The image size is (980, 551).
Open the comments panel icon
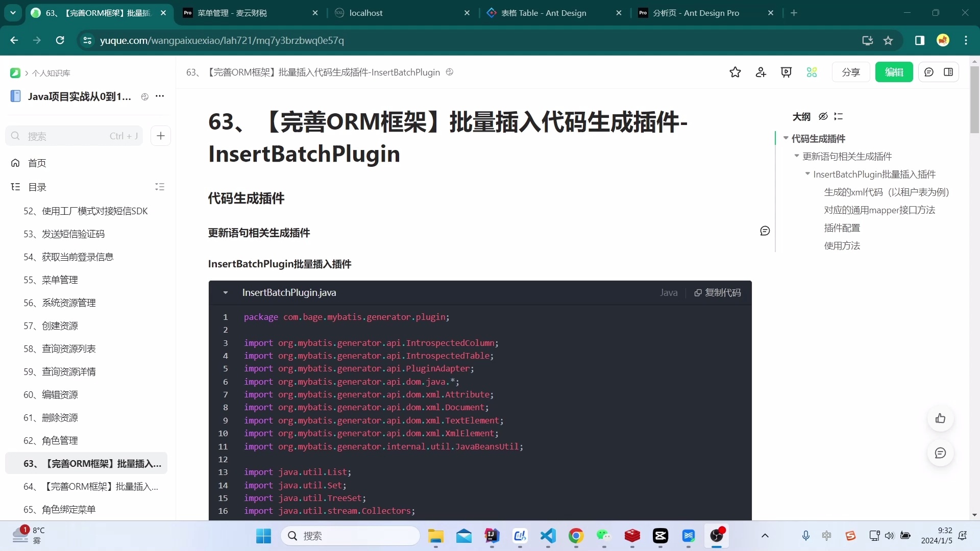click(x=929, y=72)
